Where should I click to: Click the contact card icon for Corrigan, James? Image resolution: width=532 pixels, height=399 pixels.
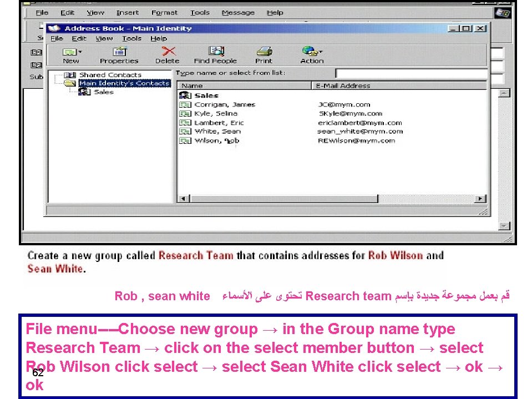coord(185,104)
